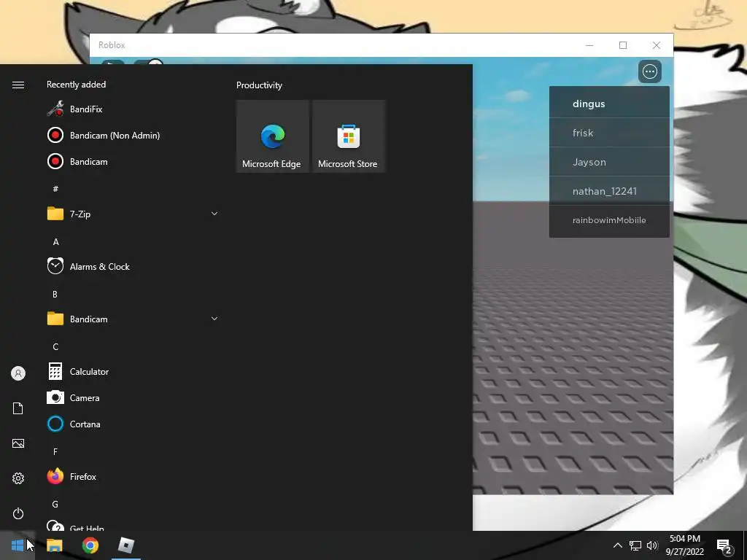747x560 pixels.
Task: Show hidden tray icons arrow
Action: 617,545
